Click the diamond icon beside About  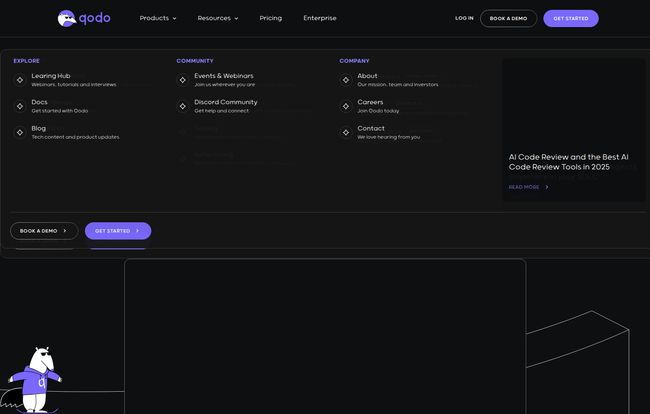coord(346,80)
